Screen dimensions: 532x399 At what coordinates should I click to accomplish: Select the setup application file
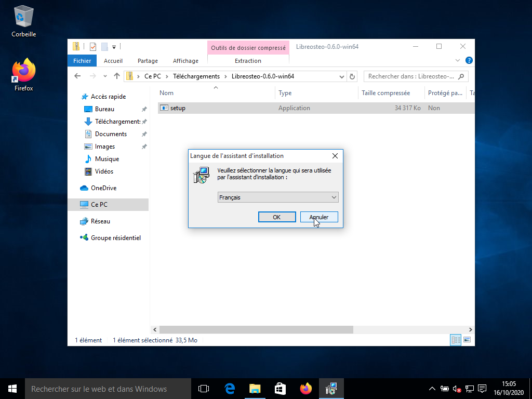tap(316, 108)
